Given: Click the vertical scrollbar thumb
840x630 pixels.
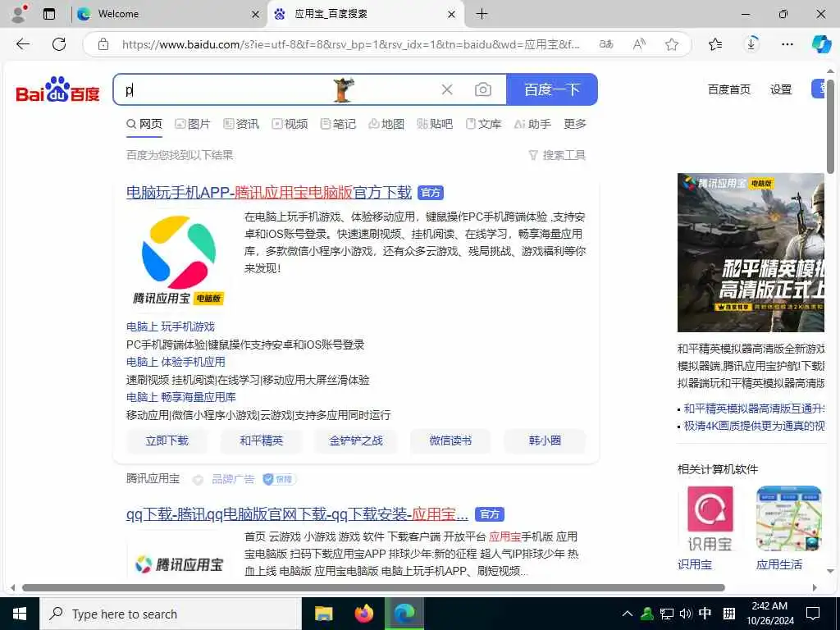Looking at the screenshot, I should [830, 127].
